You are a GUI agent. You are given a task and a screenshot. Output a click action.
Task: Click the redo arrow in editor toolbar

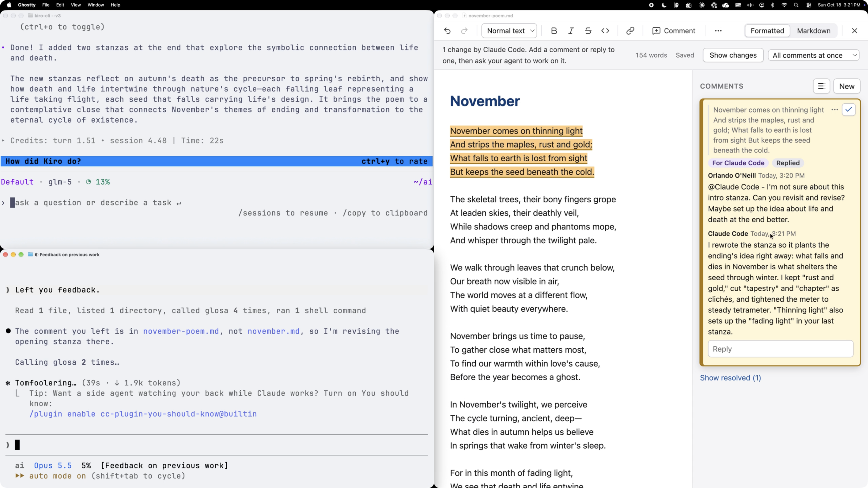[464, 31]
